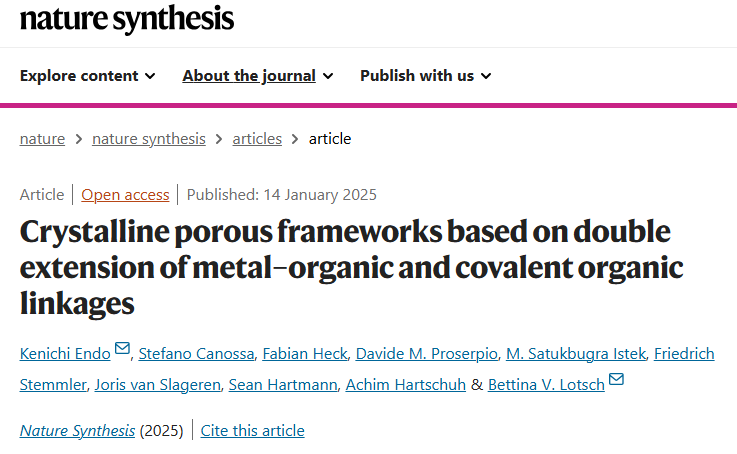The height and width of the screenshot is (454, 737).
Task: Click the envelope icon next to Kenichi Endo
Action: point(122,348)
